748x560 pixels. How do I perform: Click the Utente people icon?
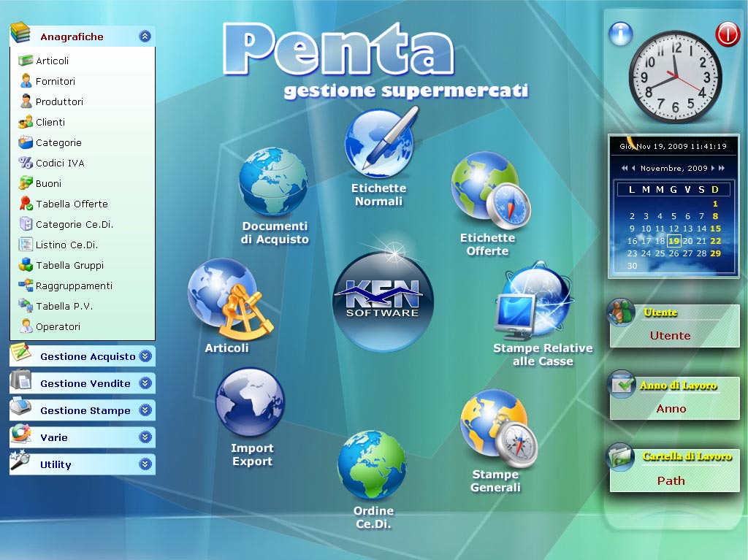tap(621, 312)
